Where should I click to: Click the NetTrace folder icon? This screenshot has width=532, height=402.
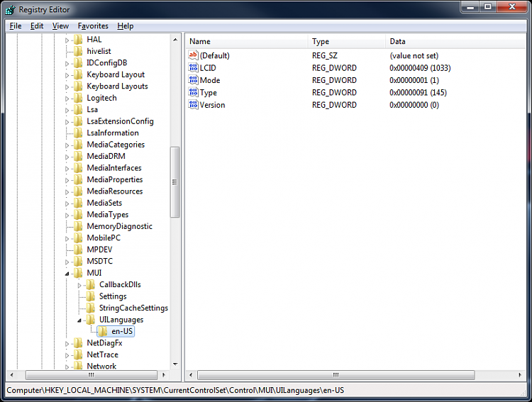[x=78, y=354]
